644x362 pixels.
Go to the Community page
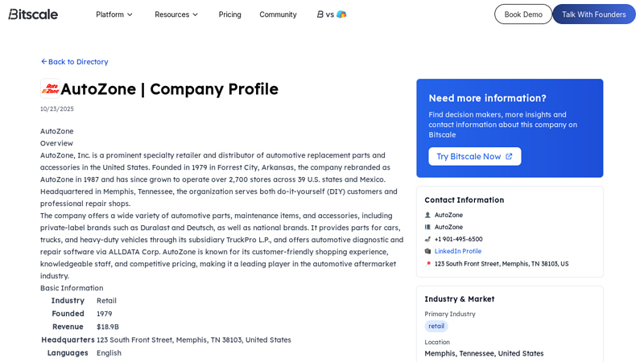[278, 14]
